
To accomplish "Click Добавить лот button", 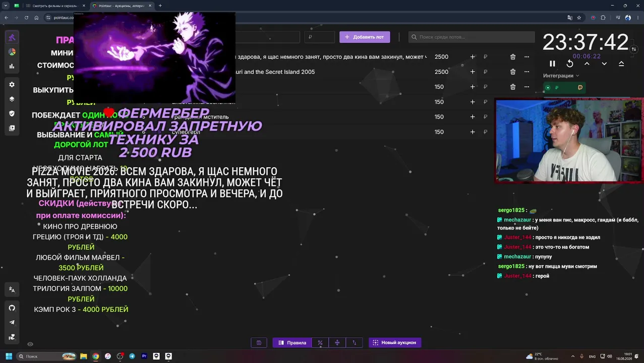I will (365, 37).
